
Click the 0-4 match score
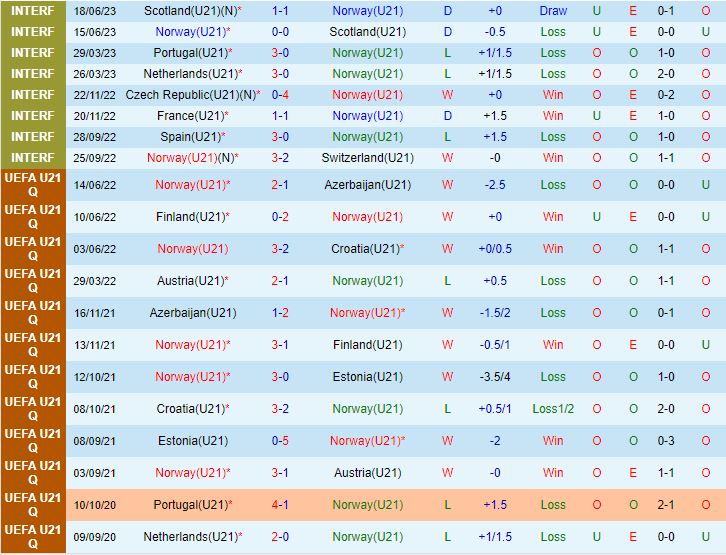pos(280,95)
